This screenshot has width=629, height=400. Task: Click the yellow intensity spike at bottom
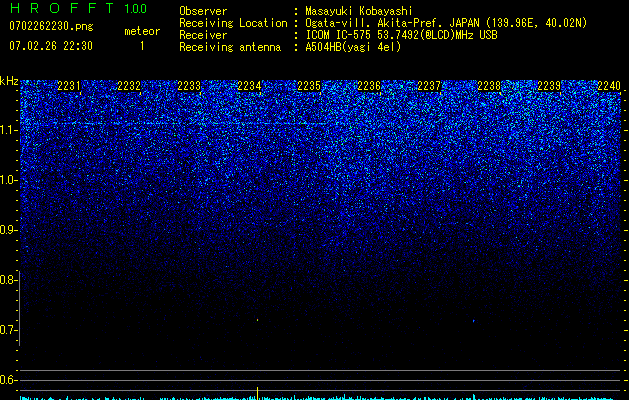point(257,393)
